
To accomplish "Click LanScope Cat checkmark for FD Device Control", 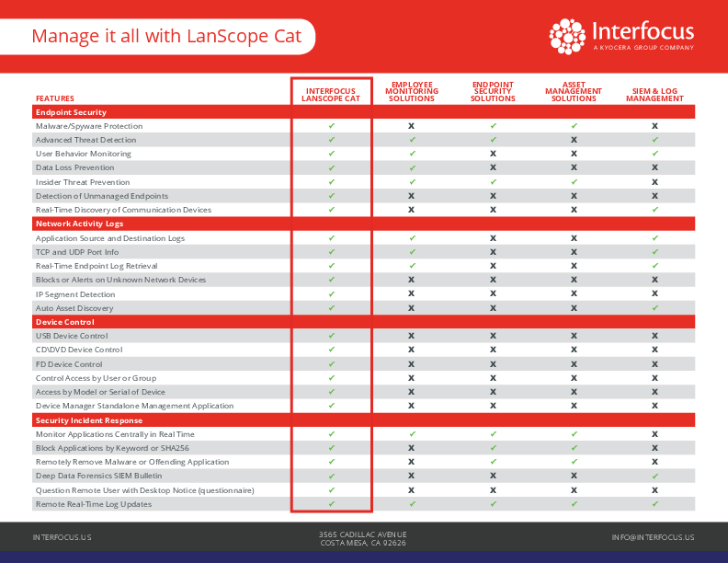I will [x=332, y=364].
